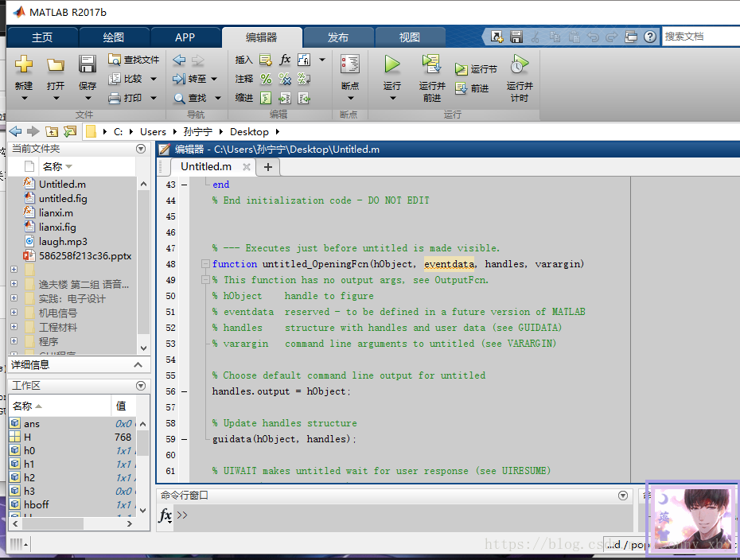This screenshot has width=740, height=560.
Task: Click the 前进 (Advance) button
Action: (x=472, y=88)
